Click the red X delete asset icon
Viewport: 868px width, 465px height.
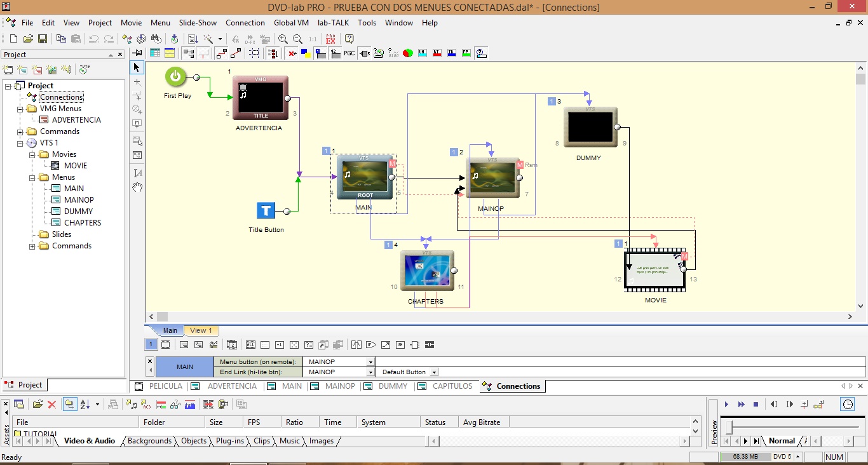(x=52, y=405)
